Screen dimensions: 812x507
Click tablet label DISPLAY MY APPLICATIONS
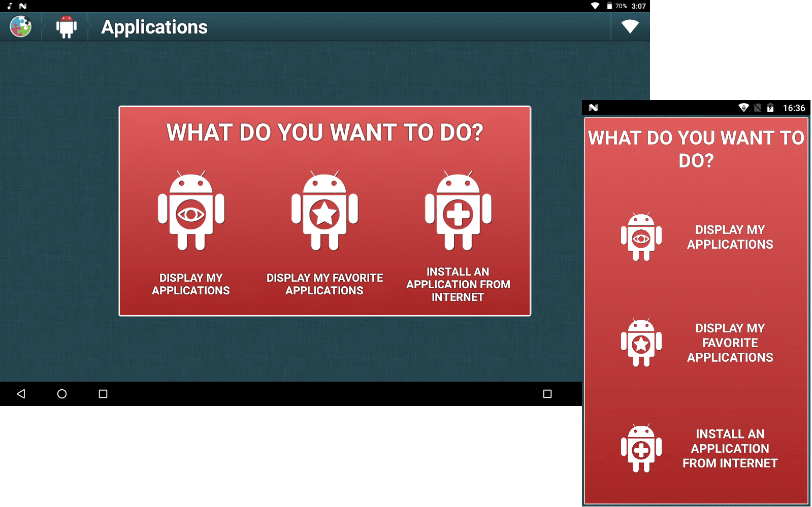tap(191, 284)
